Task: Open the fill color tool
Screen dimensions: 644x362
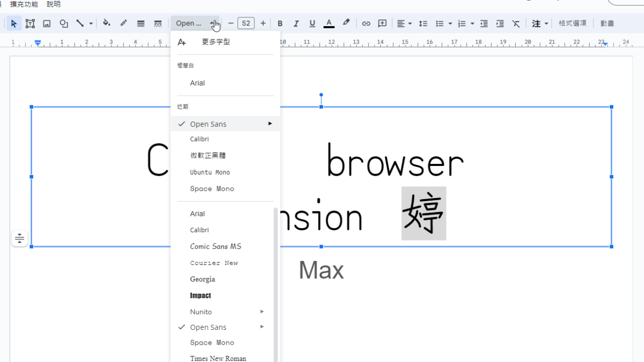Action: click(x=106, y=23)
